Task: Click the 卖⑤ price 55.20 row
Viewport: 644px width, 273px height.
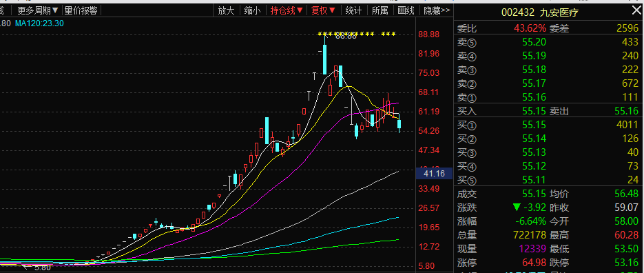Action: pyautogui.click(x=548, y=42)
